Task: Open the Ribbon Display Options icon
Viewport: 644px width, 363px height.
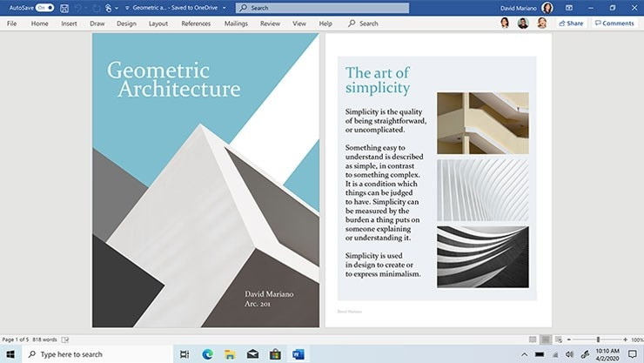Action: click(x=568, y=8)
